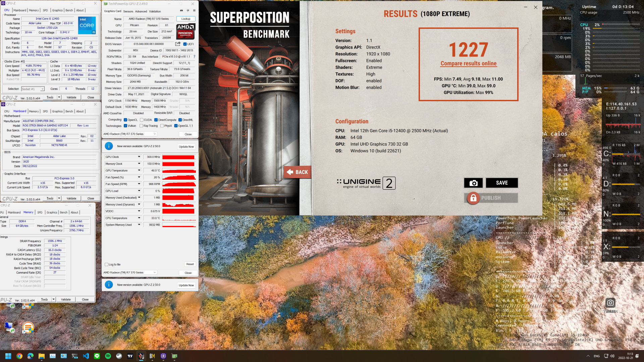Toggle PhysX checkbox

point(162,126)
